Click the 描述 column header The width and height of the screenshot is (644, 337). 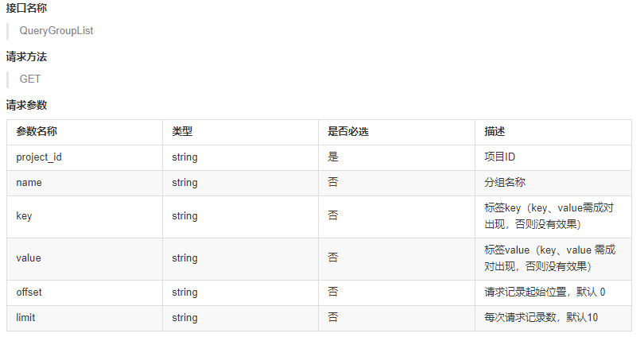pos(495,132)
